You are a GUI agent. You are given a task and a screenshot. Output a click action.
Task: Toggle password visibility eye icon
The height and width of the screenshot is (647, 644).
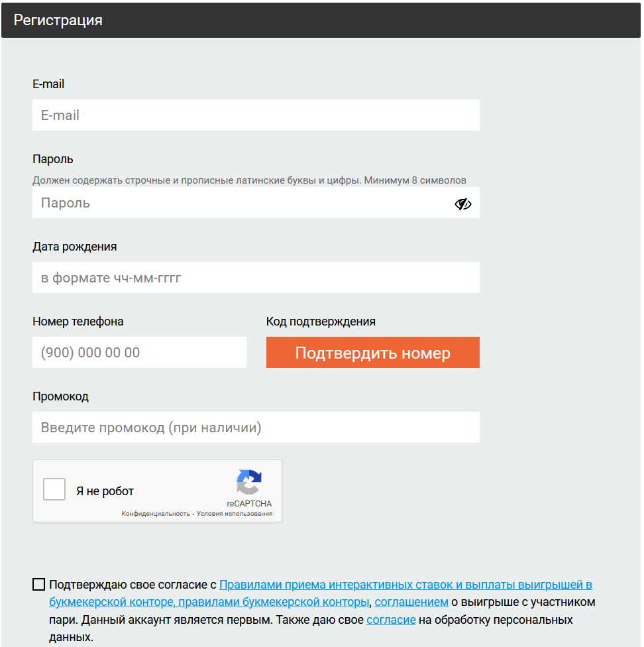coord(462,204)
